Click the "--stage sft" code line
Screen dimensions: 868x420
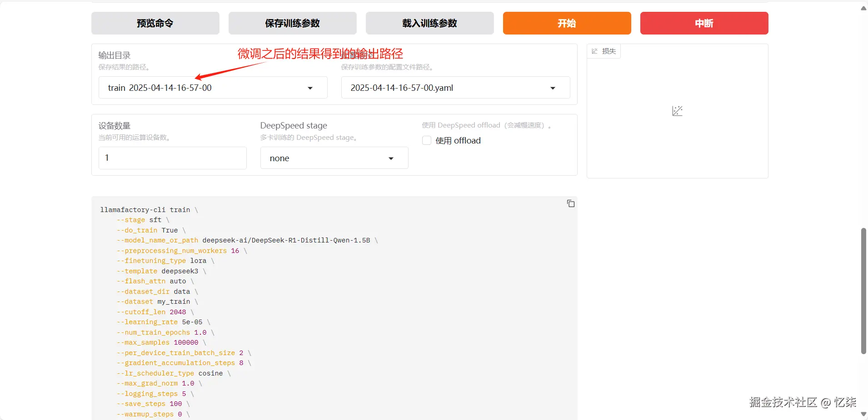[143, 220]
